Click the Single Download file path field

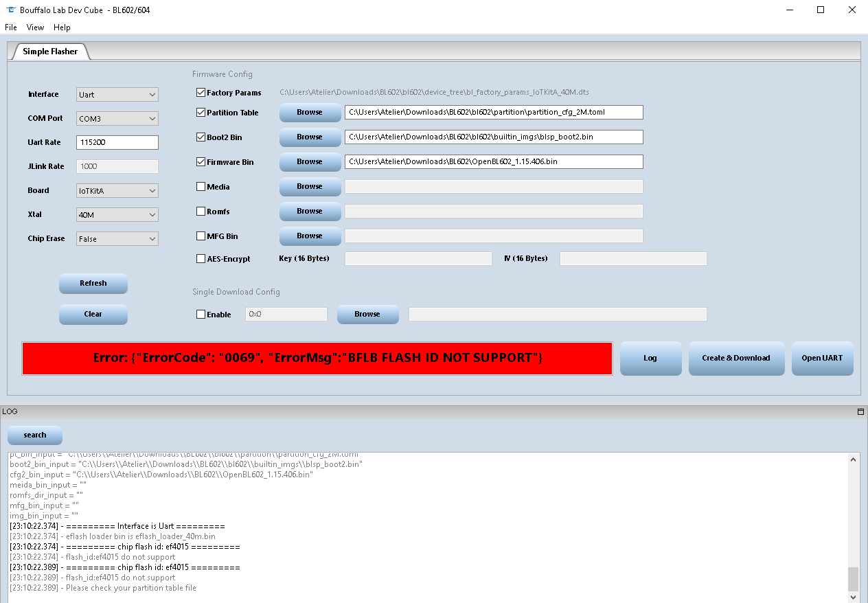558,314
